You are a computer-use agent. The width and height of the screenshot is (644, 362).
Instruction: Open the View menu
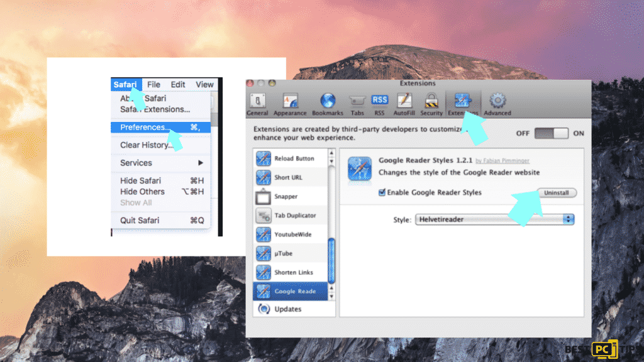point(204,85)
